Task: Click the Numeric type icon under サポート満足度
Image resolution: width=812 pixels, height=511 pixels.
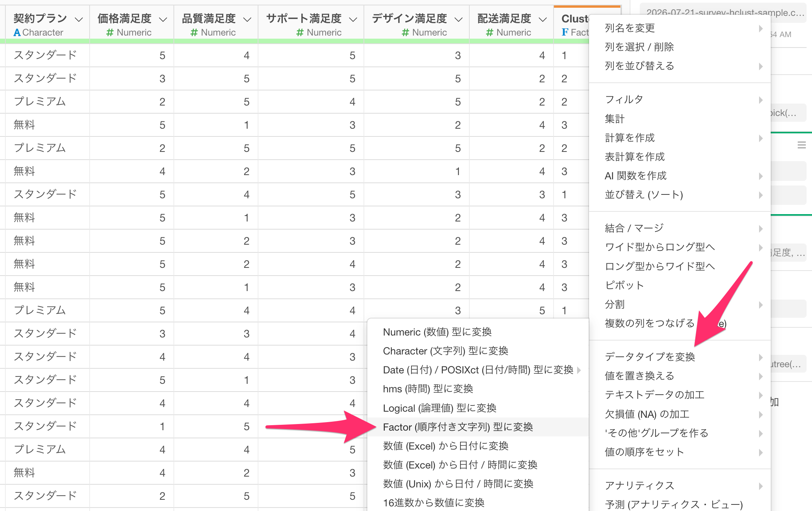Action: tap(300, 32)
